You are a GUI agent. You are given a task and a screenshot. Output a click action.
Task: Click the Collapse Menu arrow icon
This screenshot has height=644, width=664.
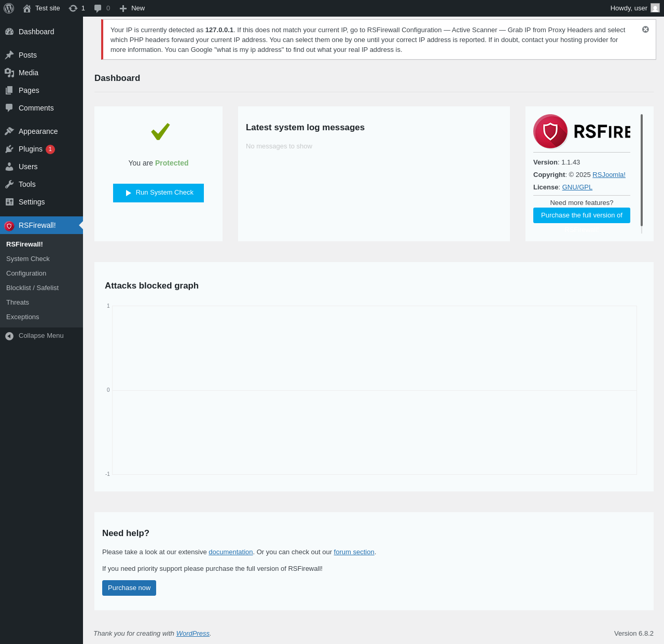[9, 336]
